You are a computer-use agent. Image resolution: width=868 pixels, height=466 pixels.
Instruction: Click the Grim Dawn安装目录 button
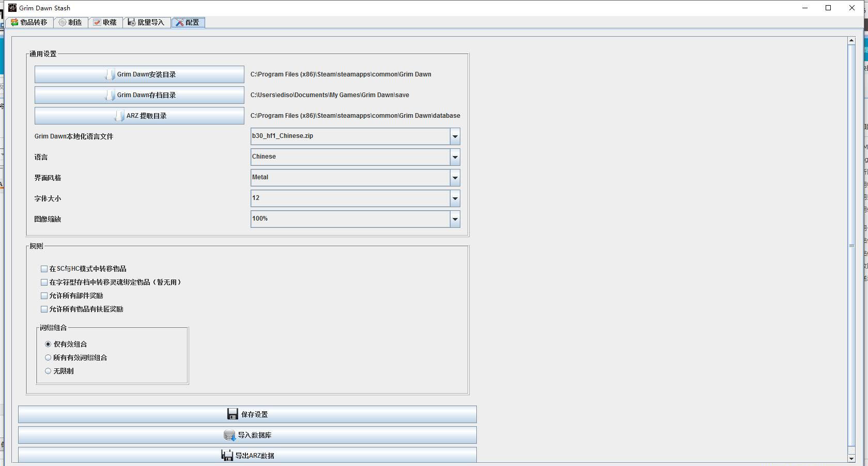139,74
